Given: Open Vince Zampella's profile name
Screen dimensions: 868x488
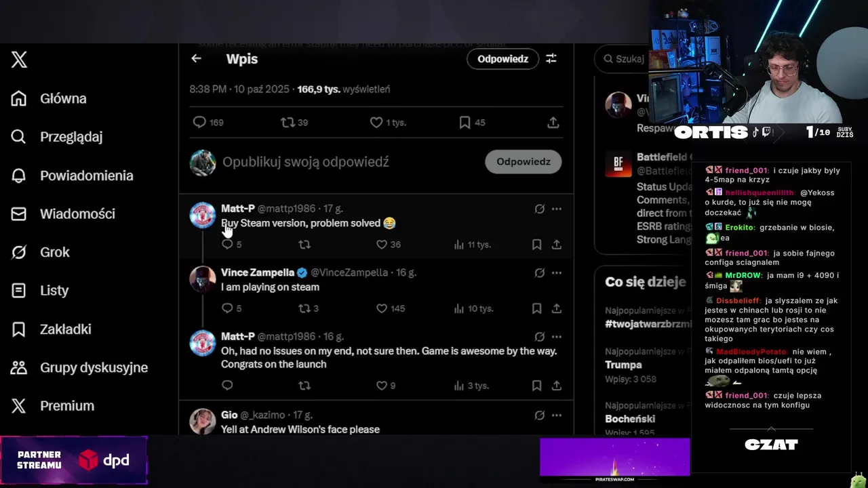Looking at the screenshot, I should click(x=258, y=272).
